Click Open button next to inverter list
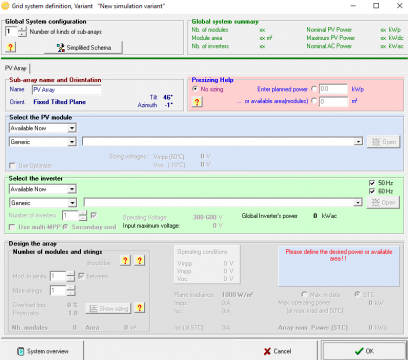 pos(383,203)
